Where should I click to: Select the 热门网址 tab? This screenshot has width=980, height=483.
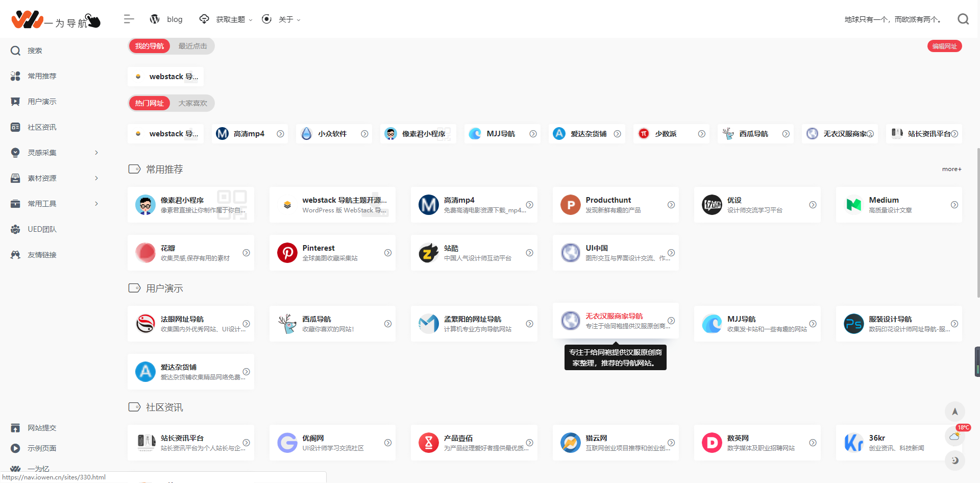pos(150,103)
